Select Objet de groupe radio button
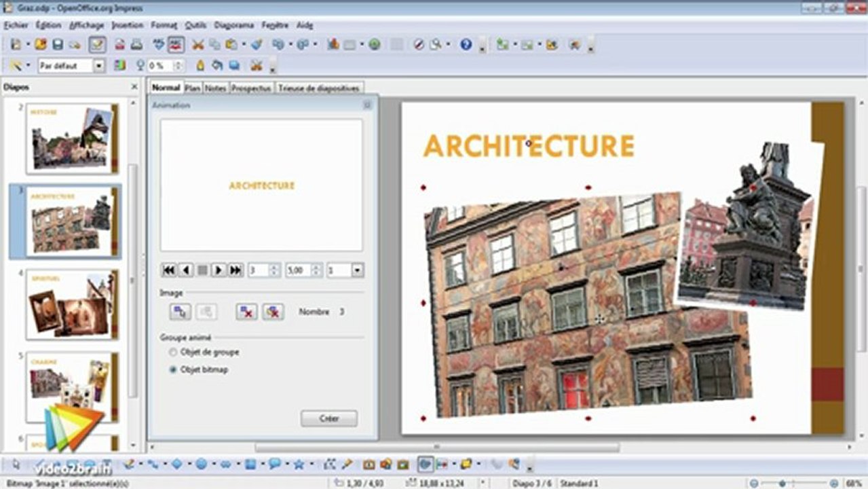Viewport: 868px width, 489px height. tap(173, 352)
